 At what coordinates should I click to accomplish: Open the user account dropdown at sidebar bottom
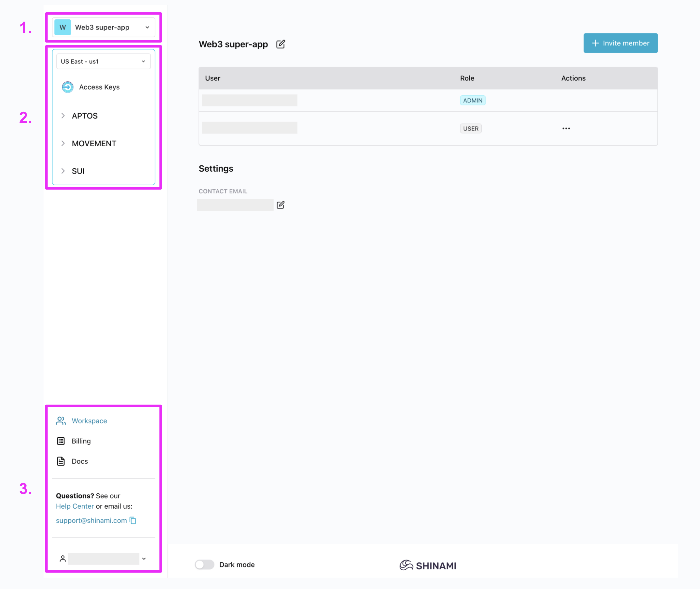(x=144, y=559)
